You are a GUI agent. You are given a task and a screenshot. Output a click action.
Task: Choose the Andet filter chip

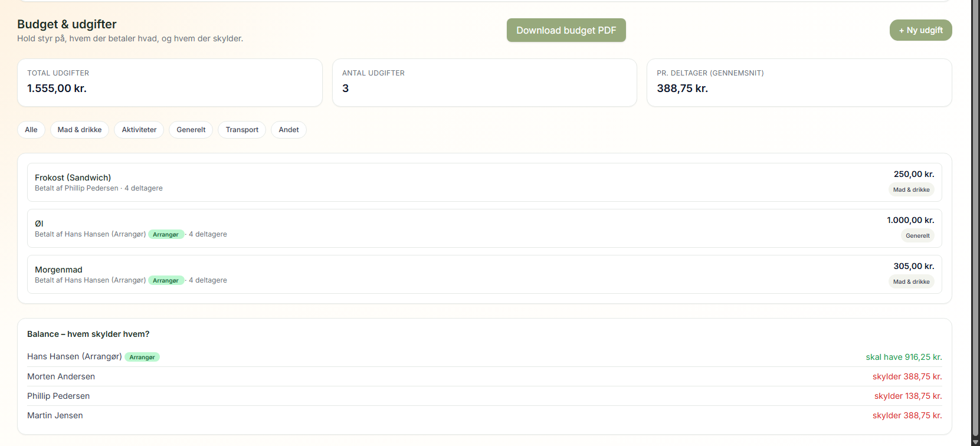tap(289, 130)
